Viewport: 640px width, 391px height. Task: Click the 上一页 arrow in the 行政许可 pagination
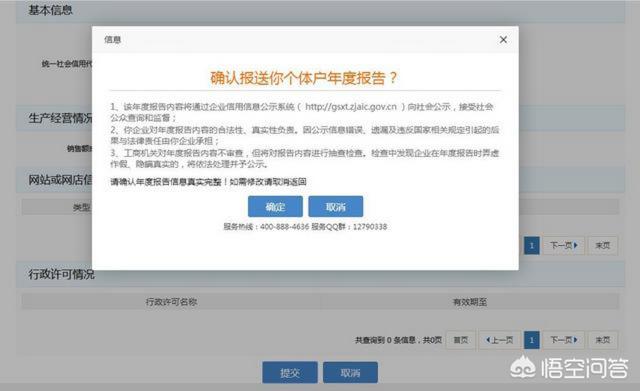500,340
